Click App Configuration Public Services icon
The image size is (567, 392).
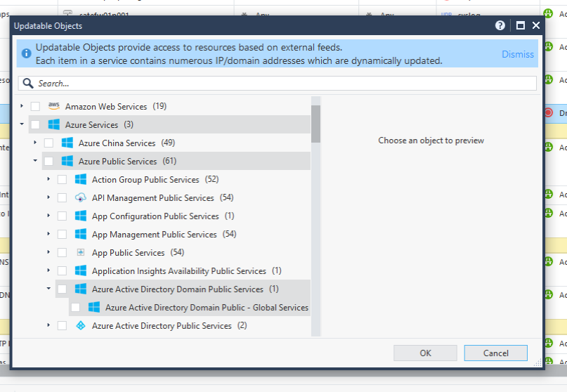[x=81, y=216]
